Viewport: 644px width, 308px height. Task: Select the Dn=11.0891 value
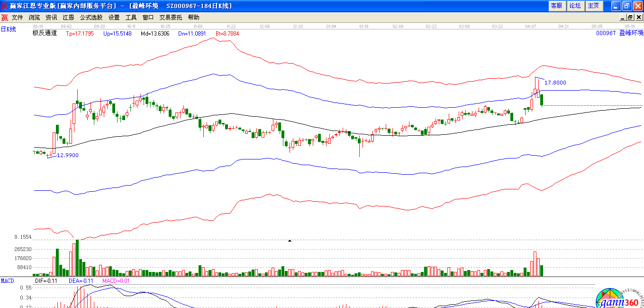192,34
